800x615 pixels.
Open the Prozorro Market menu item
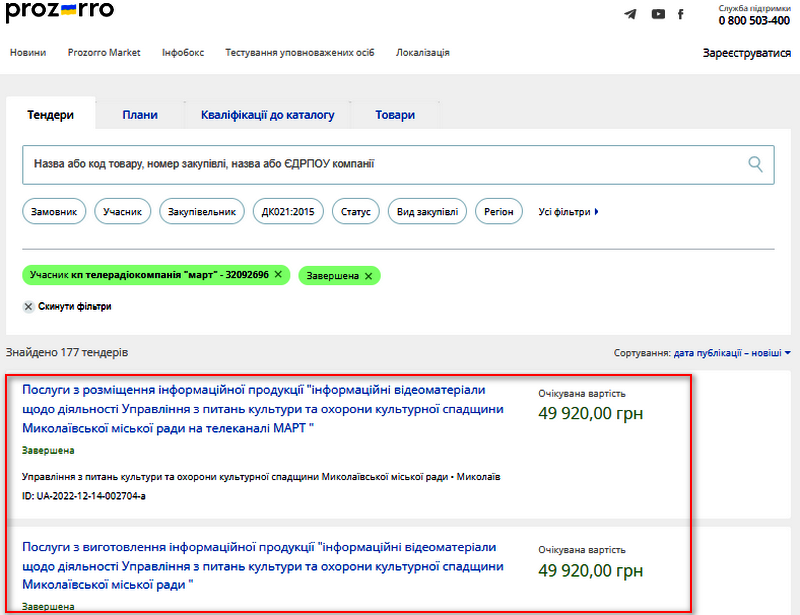(104, 53)
